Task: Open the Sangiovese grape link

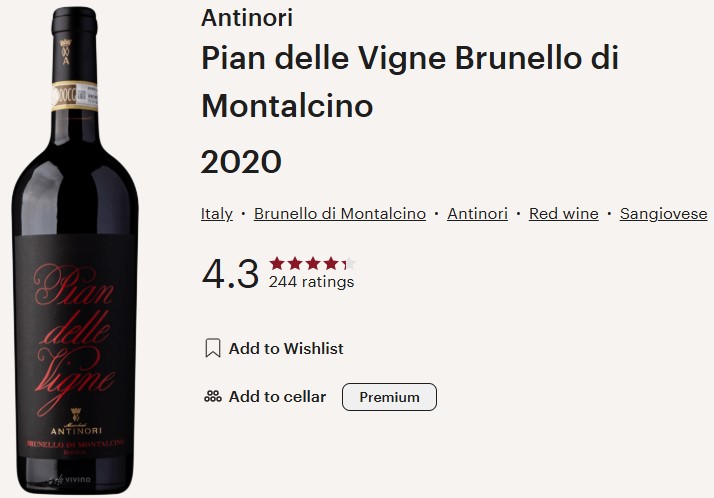Action: pyautogui.click(x=663, y=214)
